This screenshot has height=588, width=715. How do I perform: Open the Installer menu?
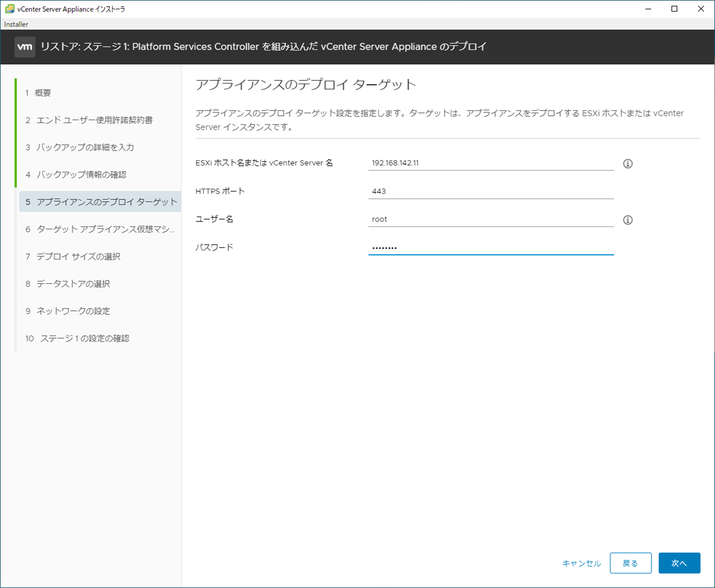[16, 24]
